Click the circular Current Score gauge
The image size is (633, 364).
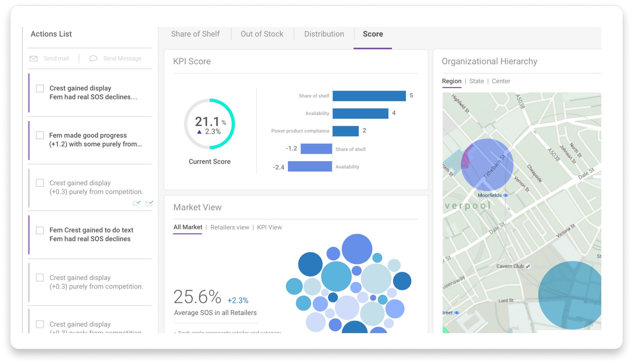pos(209,124)
